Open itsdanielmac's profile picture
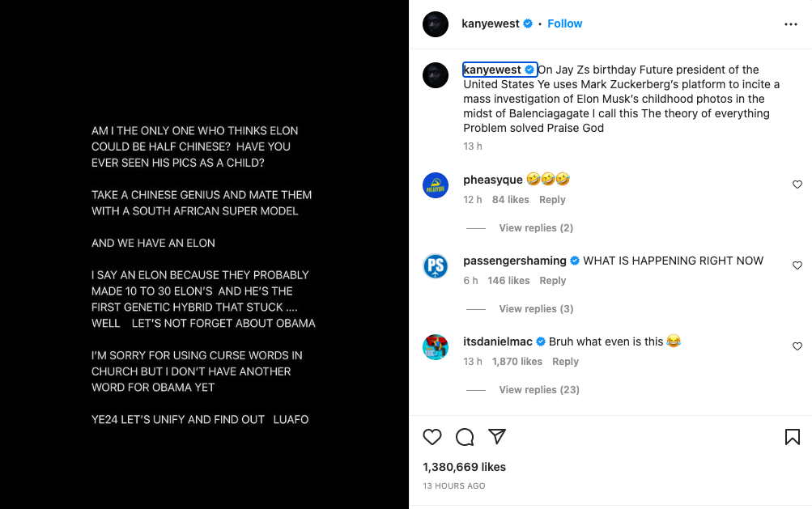812x509 pixels. pyautogui.click(x=436, y=347)
